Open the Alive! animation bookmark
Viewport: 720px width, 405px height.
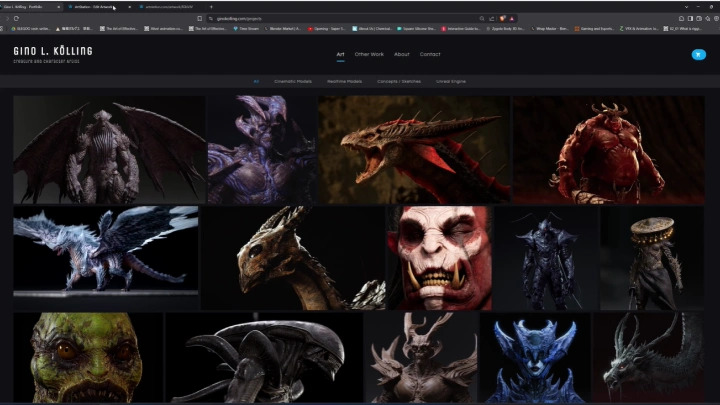click(163, 28)
